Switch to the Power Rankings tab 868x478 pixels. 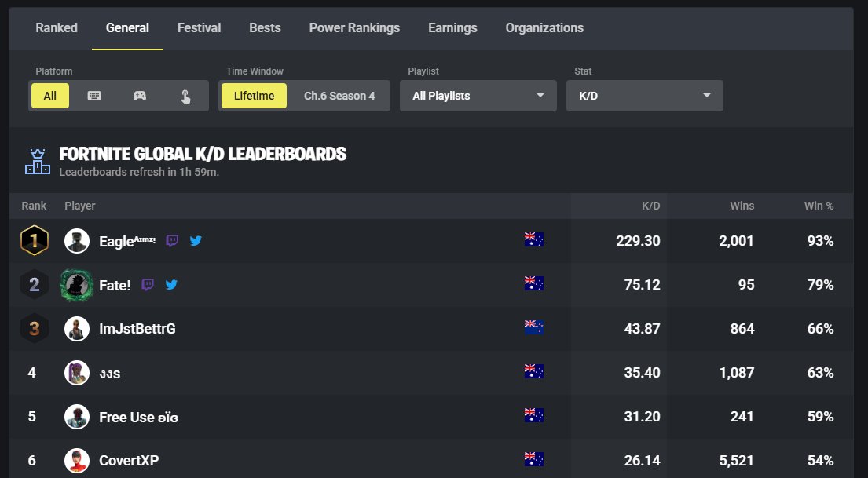click(x=354, y=27)
